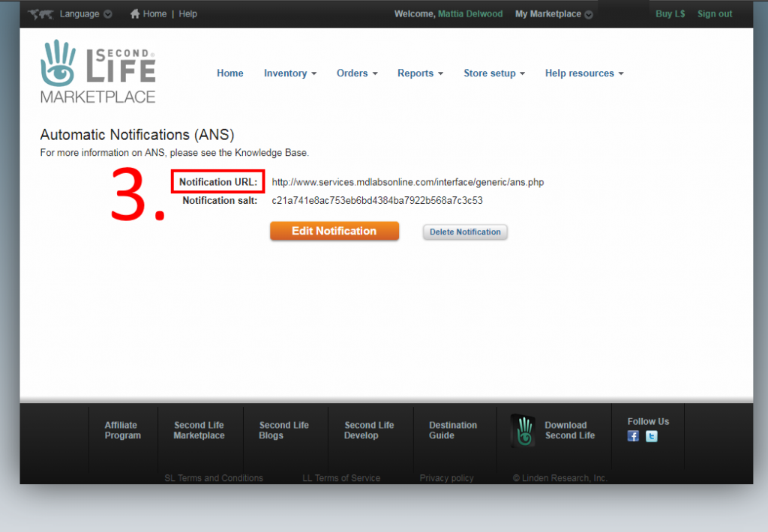Open the Twitter icon under Follow Us
This screenshot has height=532, width=768.
(652, 436)
